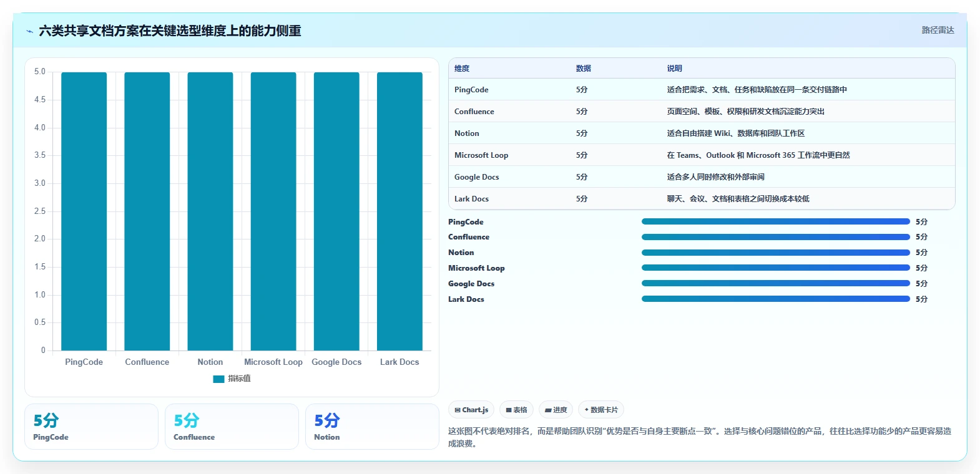Select the Microsoft Loop bar in the chart
This screenshot has width=980, height=474.
(273, 211)
